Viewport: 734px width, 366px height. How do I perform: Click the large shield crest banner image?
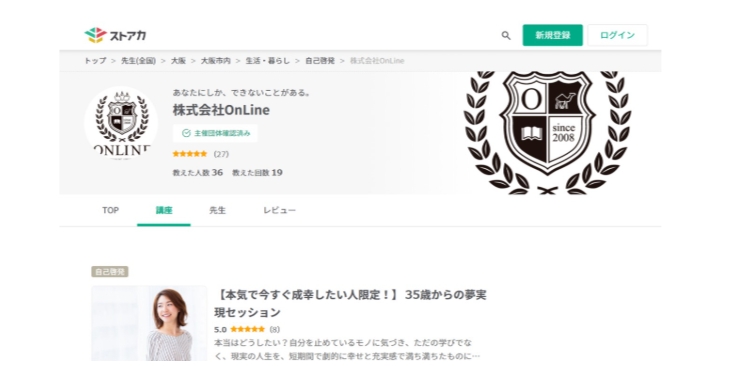(548, 132)
